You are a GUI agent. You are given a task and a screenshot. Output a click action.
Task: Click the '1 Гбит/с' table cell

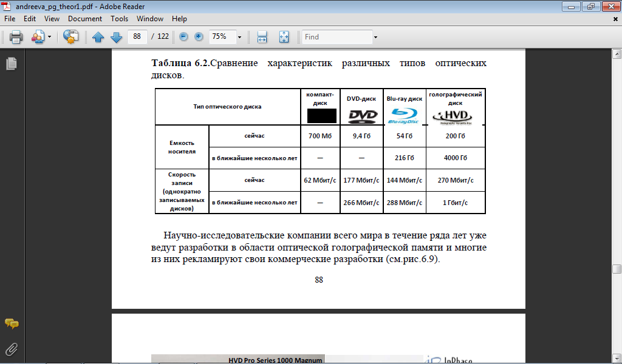coord(456,203)
